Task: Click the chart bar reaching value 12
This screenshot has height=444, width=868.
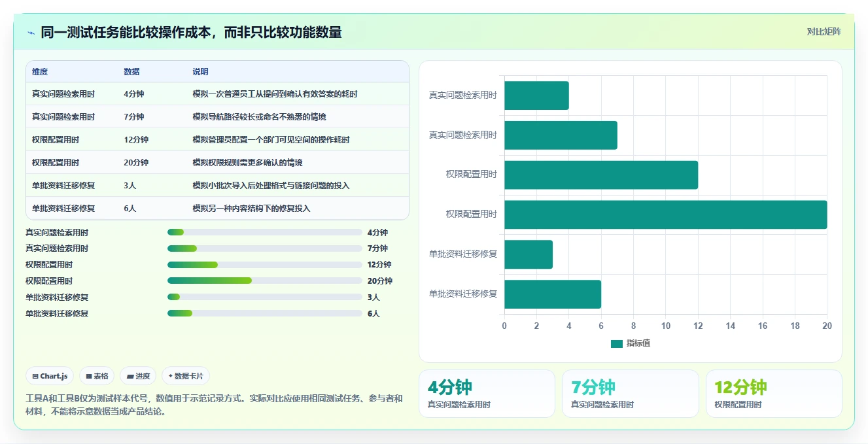Action: 601,175
